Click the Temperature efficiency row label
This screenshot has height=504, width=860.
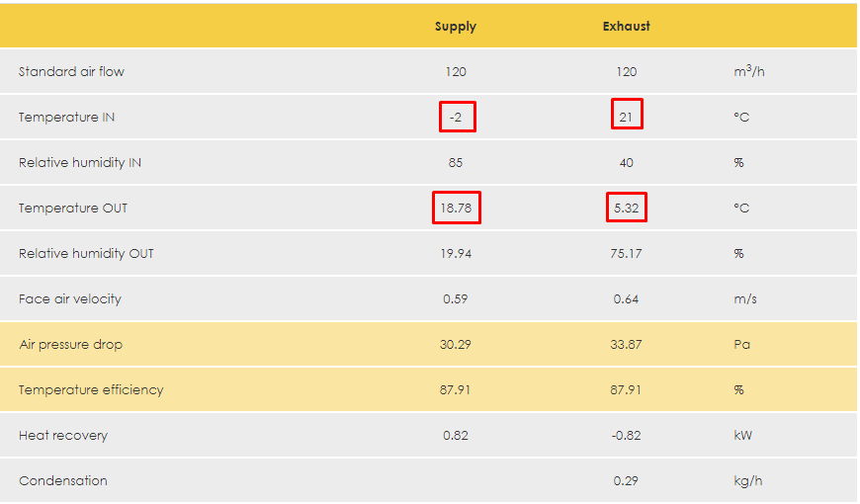tap(91, 390)
